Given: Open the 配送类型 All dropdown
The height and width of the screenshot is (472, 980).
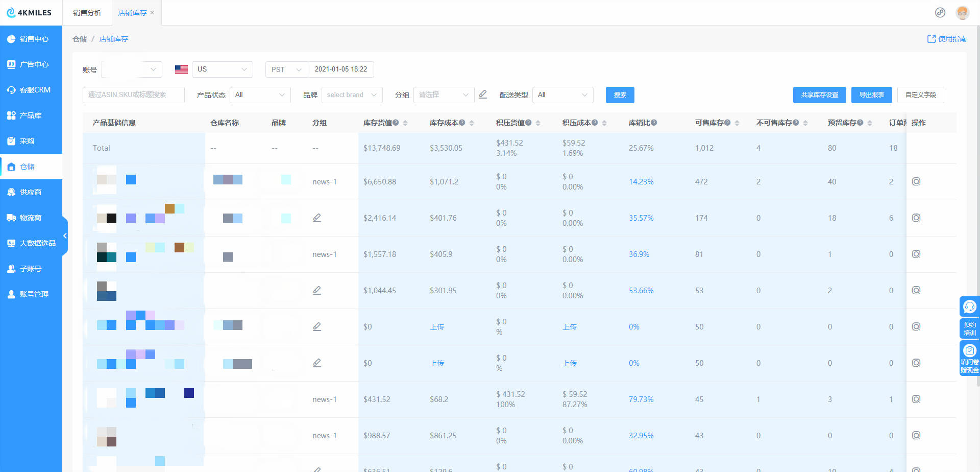Looking at the screenshot, I should tap(563, 95).
